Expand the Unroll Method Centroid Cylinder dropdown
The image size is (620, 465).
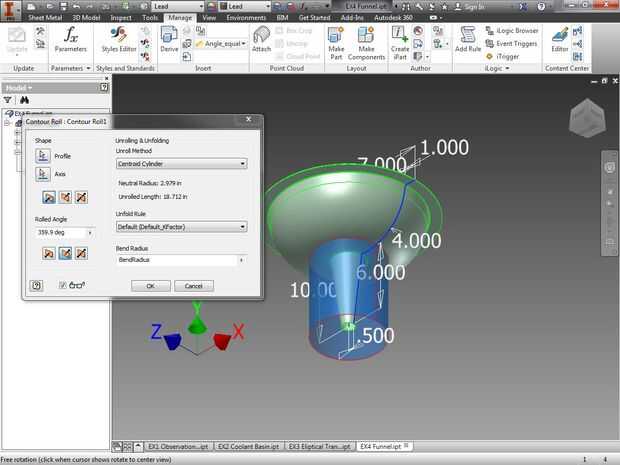tap(181, 164)
